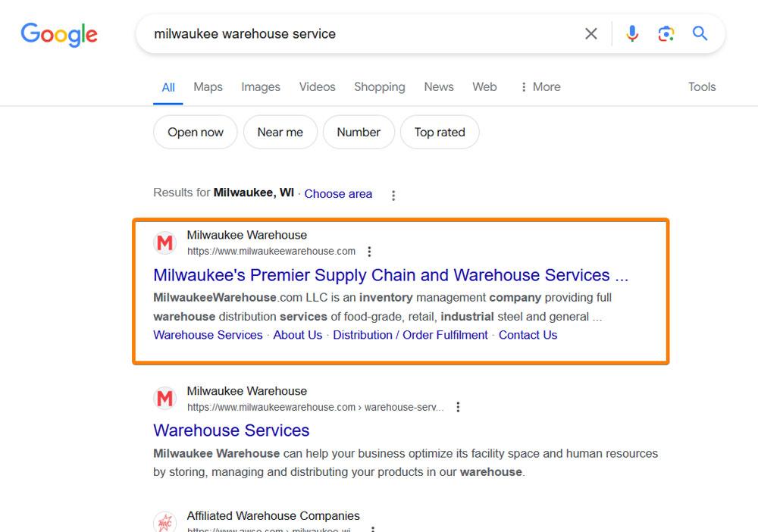Open three-dot menu beside milwaukeewarehouse.com URL
Image resolution: width=758 pixels, height=532 pixels.
(369, 252)
